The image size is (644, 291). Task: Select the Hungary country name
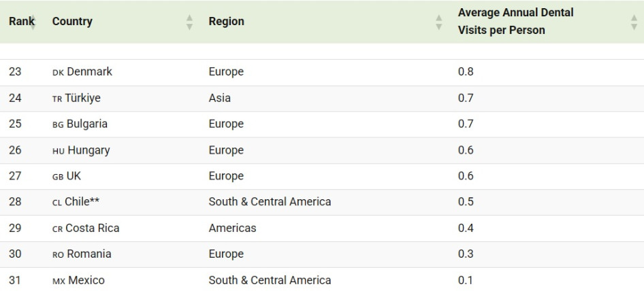[88, 150]
